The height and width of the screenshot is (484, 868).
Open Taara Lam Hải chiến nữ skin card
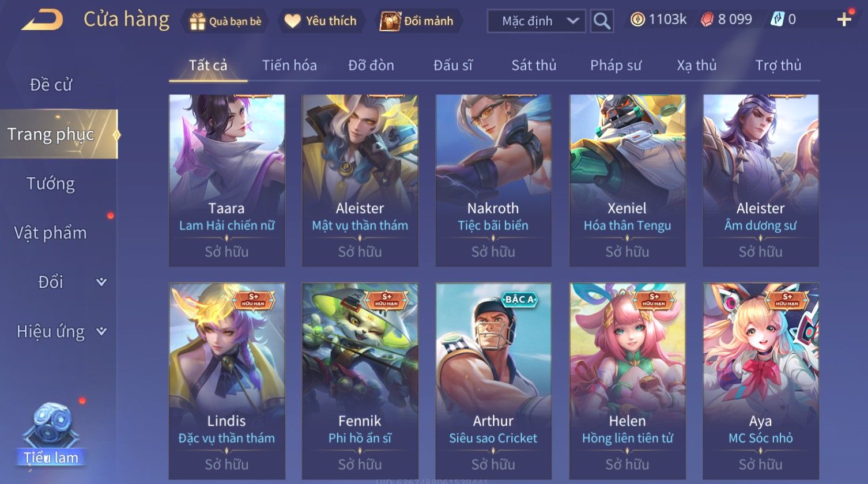pos(227,180)
